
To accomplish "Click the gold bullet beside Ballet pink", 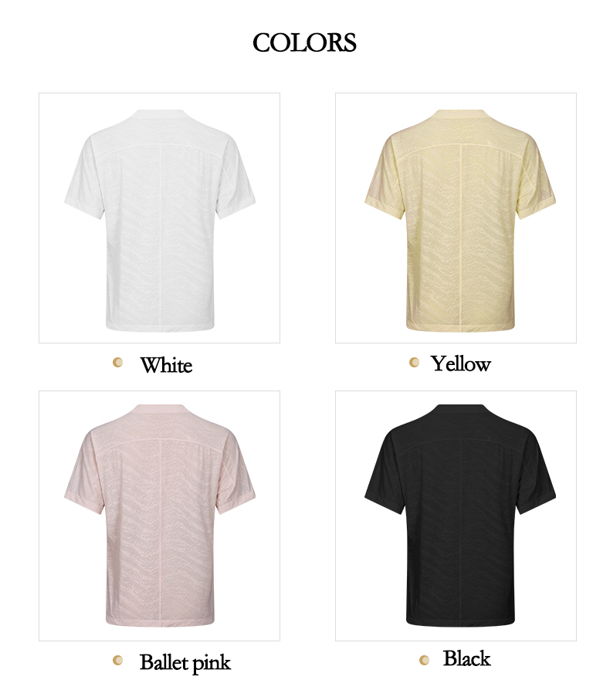I will tap(117, 660).
